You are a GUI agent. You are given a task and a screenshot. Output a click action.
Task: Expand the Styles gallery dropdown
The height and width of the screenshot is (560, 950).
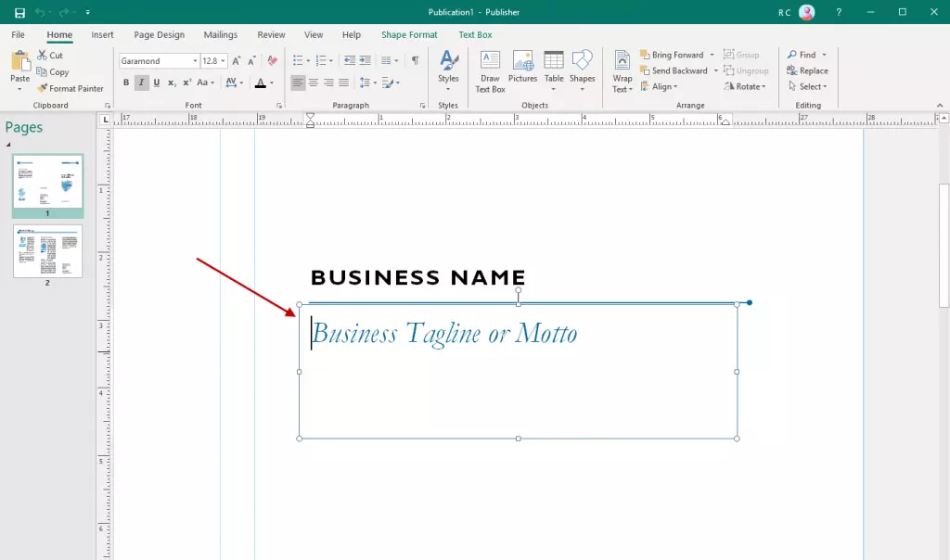pyautogui.click(x=448, y=89)
